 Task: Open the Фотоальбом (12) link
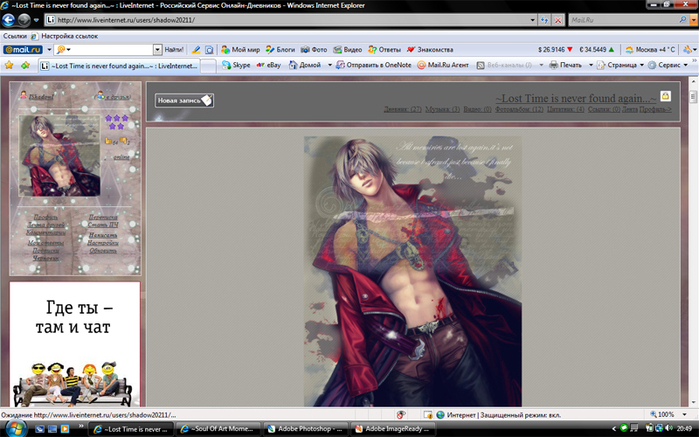pyautogui.click(x=519, y=109)
